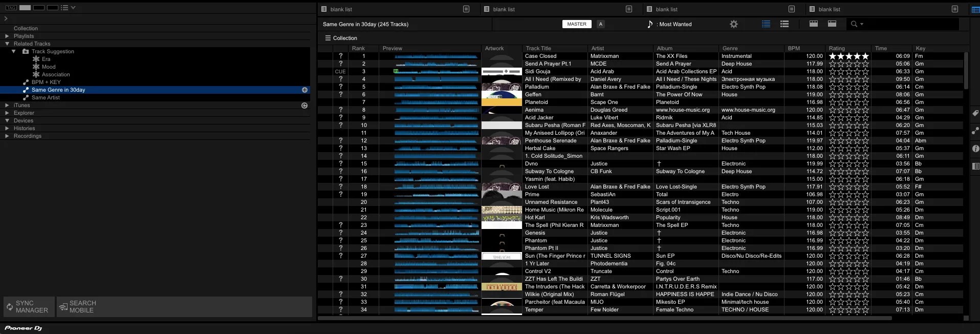
Task: Click the Mood suggestion icon
Action: pyautogui.click(x=36, y=67)
